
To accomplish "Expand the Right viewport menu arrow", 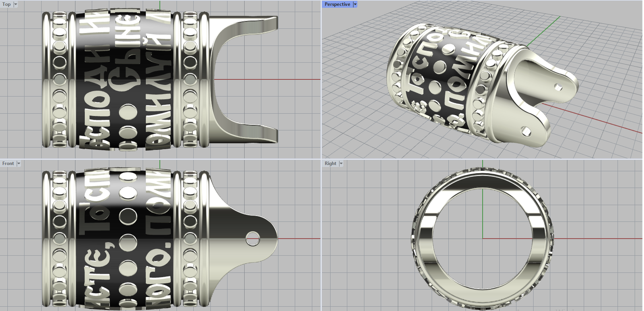I will point(341,164).
